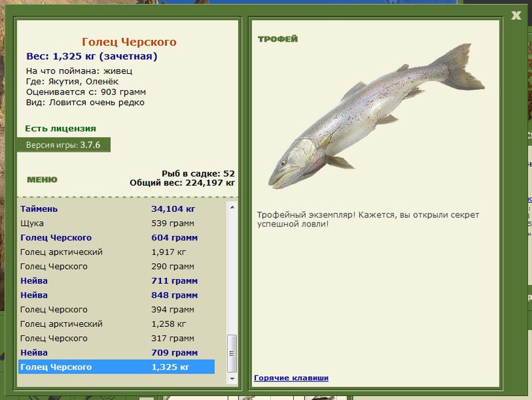Click the Вес: 1,325 кг (зачетная) line

click(x=92, y=56)
